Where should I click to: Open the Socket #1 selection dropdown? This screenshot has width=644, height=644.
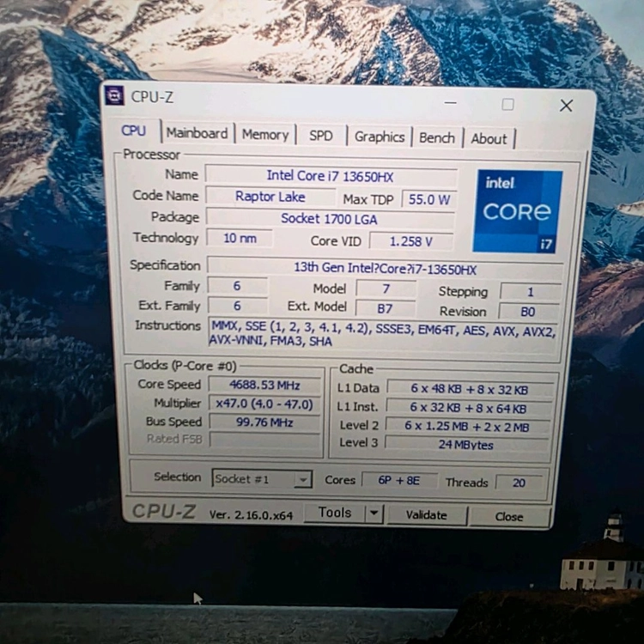[x=262, y=479]
